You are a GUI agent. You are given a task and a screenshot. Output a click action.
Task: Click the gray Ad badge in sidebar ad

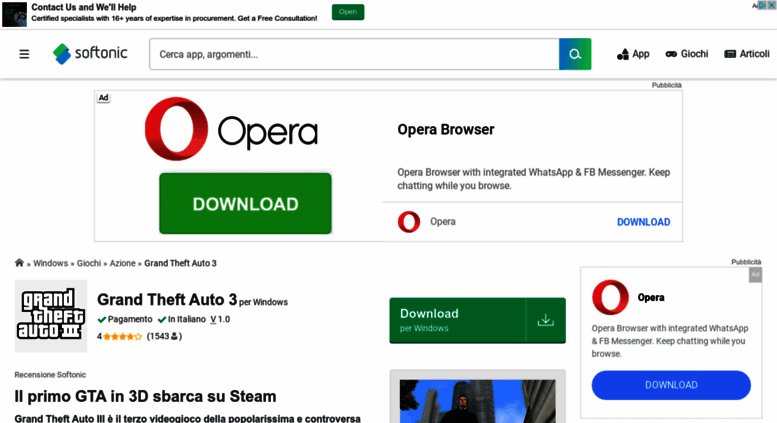pos(755,275)
